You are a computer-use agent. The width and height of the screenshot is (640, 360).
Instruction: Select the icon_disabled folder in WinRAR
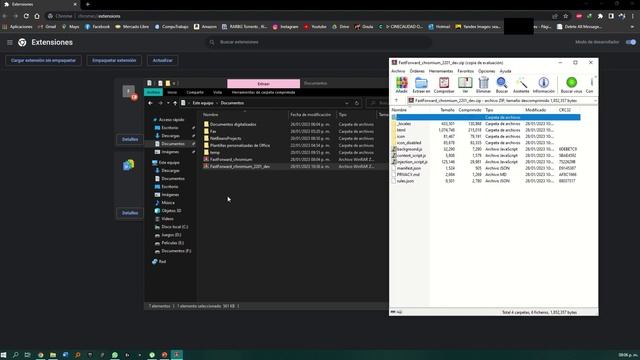tap(409, 143)
